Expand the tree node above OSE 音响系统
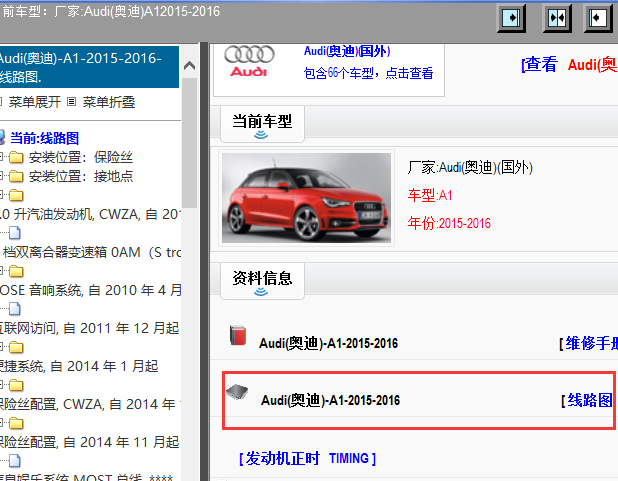 2,271
